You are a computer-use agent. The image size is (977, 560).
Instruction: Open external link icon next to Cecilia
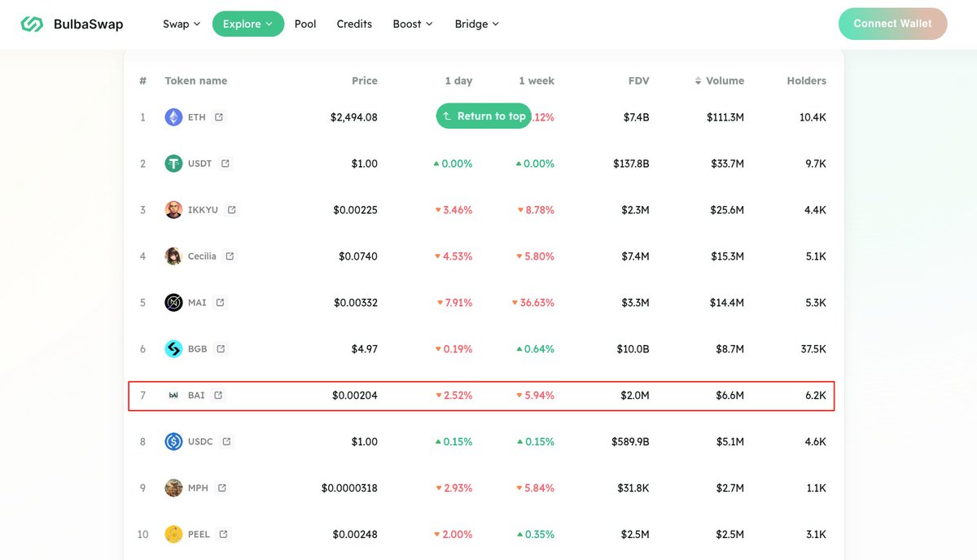tap(230, 256)
